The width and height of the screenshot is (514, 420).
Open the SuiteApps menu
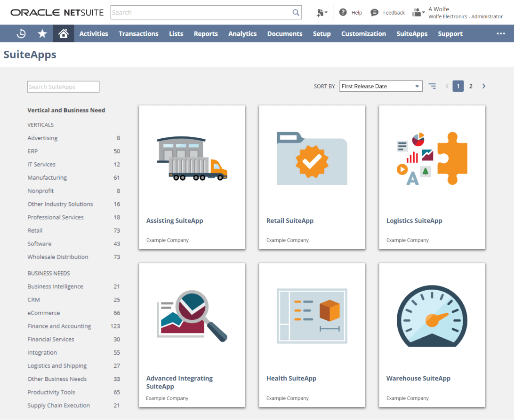pyautogui.click(x=412, y=34)
